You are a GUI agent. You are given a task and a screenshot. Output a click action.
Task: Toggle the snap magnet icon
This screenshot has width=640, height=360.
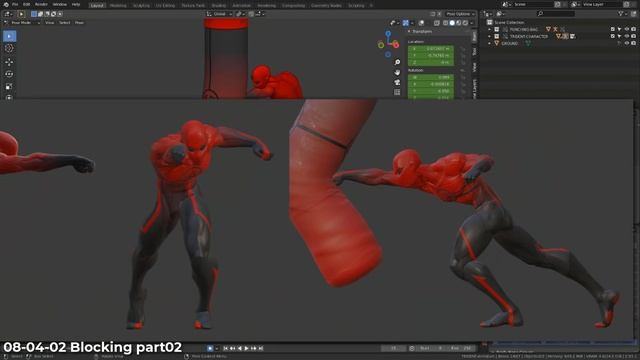click(251, 14)
